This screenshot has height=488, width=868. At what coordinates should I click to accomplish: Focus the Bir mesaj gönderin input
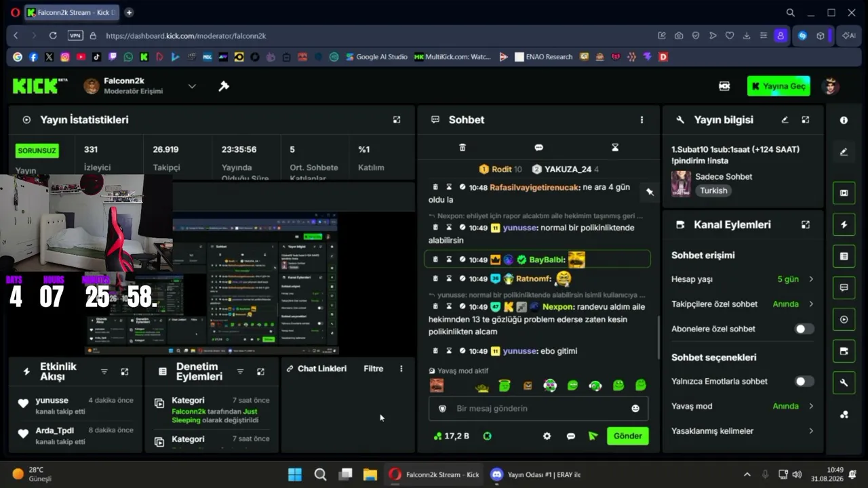(x=538, y=409)
